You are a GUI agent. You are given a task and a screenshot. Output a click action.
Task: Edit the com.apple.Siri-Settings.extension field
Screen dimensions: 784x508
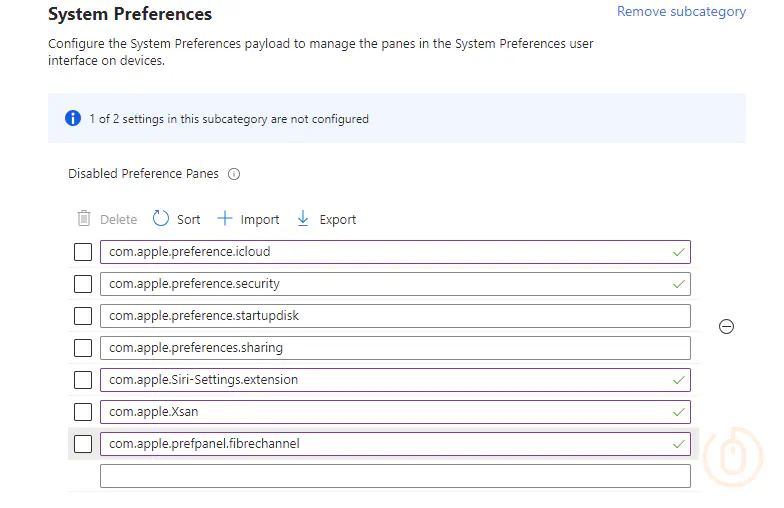pos(395,380)
